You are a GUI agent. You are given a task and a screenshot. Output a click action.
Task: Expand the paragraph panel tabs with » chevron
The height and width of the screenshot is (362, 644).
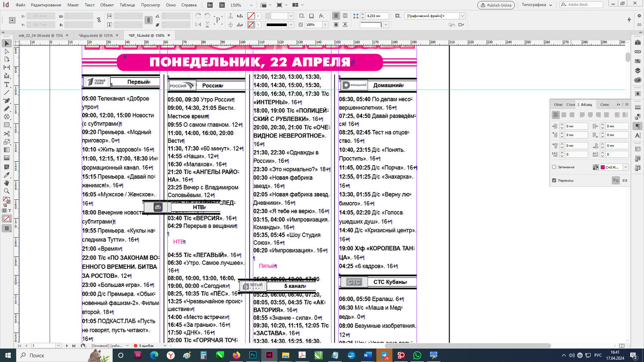coord(618,105)
